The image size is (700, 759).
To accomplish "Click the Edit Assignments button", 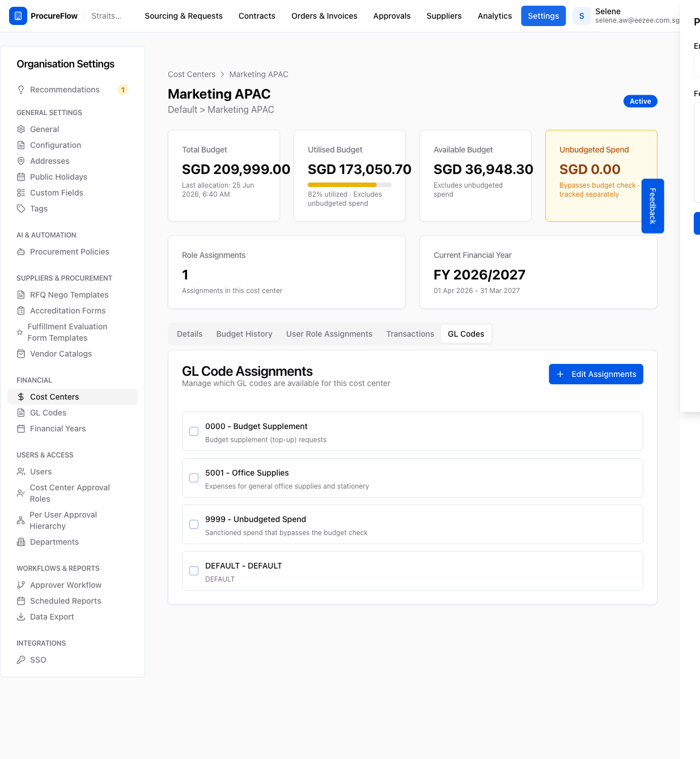I will point(596,374).
